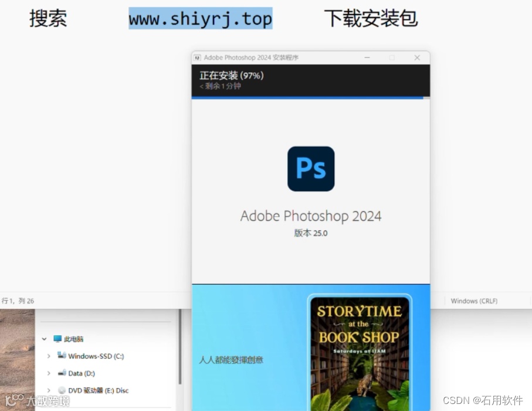Screen dimensions: 532x411
Task: Click the installation progress bar
Action: click(x=310, y=98)
